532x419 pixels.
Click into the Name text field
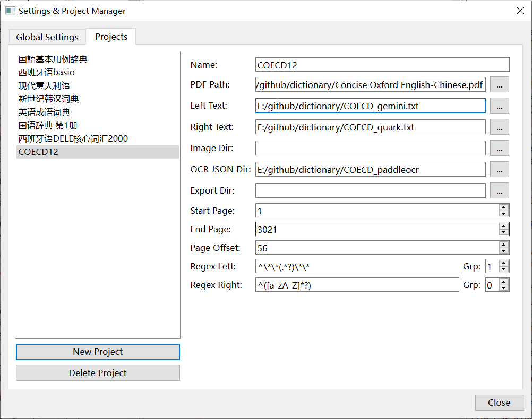(382, 65)
